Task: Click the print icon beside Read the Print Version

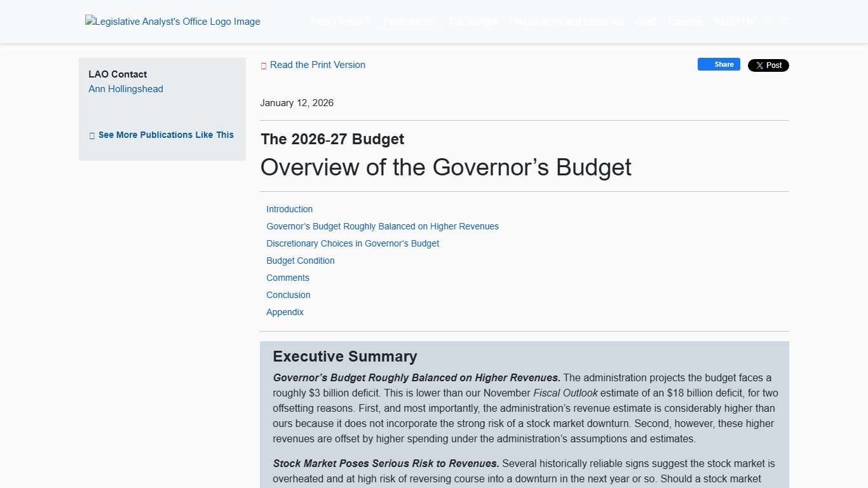Action: click(264, 65)
